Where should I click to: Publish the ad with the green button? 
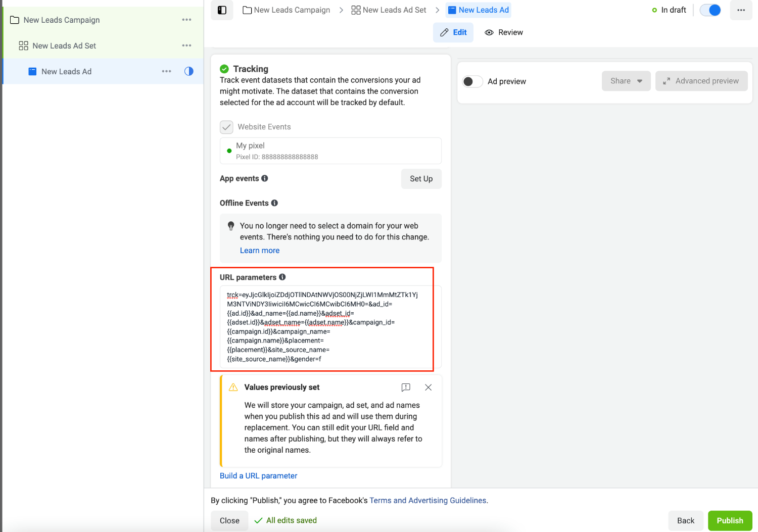[x=730, y=521]
